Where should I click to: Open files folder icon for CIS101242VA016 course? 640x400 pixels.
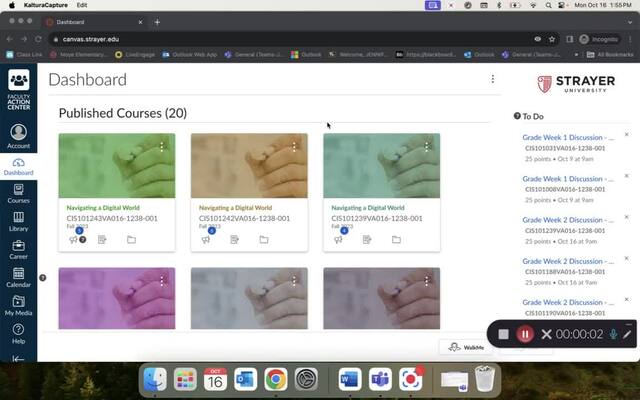[264, 240]
